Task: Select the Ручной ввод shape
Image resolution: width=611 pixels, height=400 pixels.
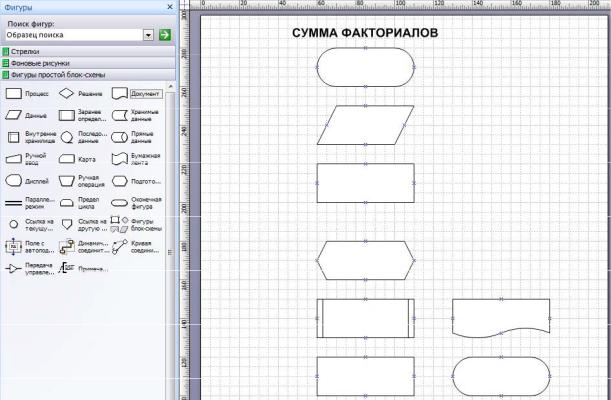Action: pyautogui.click(x=26, y=159)
